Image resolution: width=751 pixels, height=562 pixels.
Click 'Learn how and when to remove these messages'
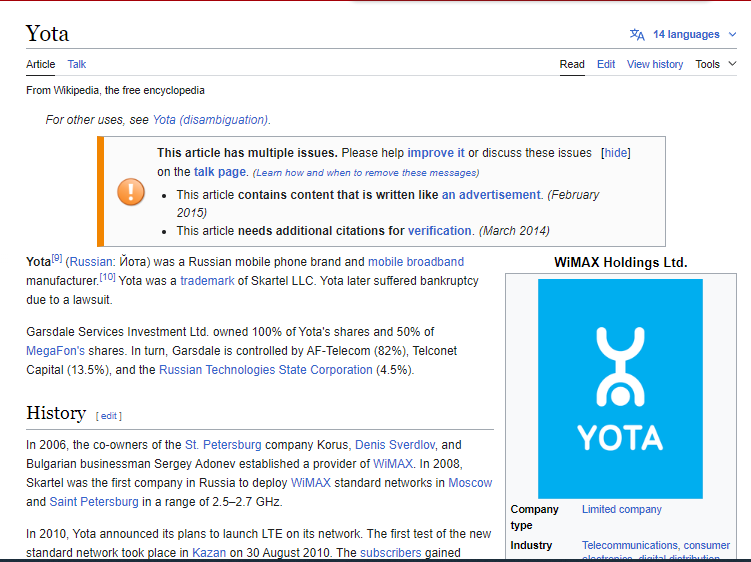[366, 173]
